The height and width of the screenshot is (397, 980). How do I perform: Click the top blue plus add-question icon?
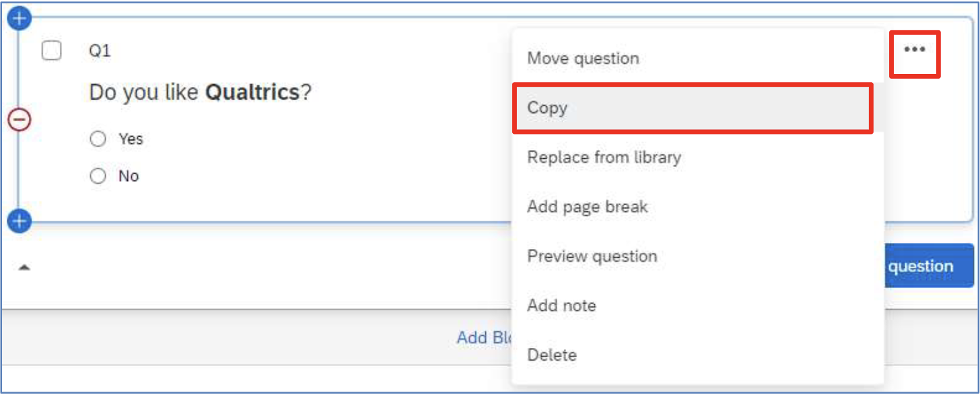(20, 18)
